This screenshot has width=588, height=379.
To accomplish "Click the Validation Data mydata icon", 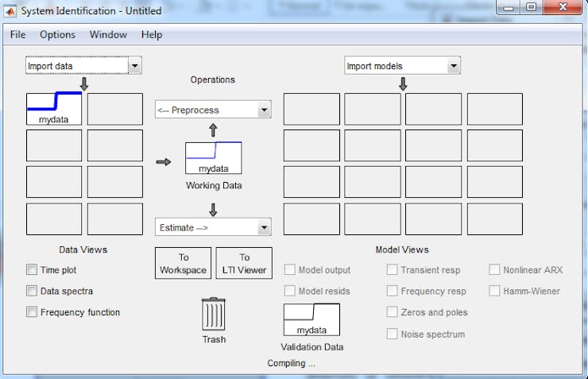I will tap(311, 319).
